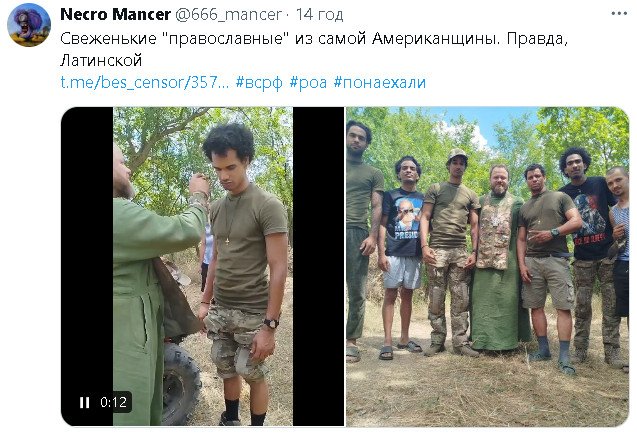Open the #понаехали hashtag
Image resolution: width=637 pixels, height=437 pixels.
tap(380, 83)
